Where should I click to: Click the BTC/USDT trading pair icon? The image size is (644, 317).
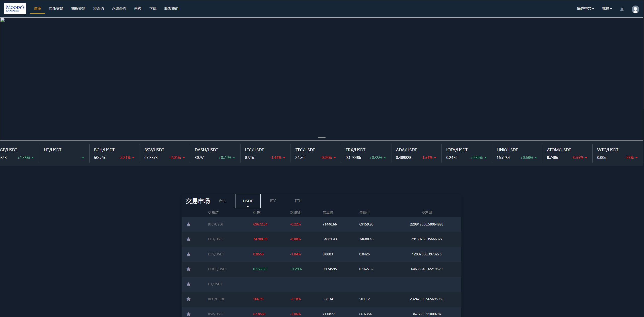188,224
